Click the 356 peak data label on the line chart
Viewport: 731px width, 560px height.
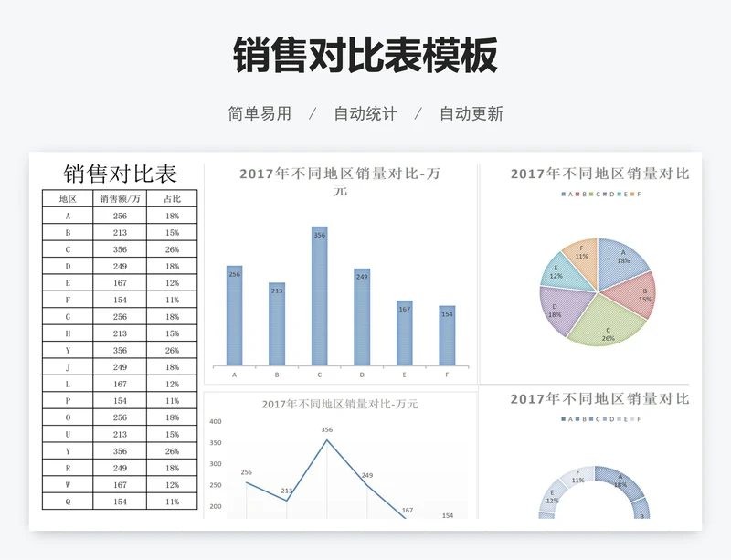(327, 430)
